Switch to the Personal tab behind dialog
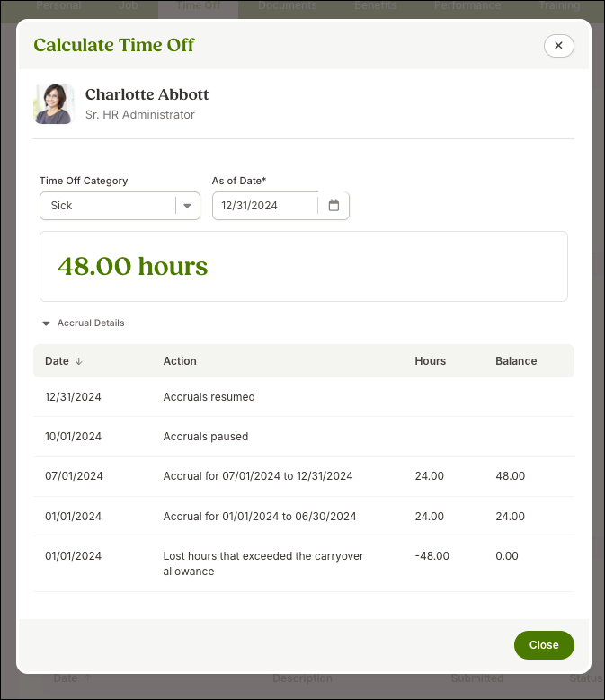The height and width of the screenshot is (700, 605). pos(58,5)
